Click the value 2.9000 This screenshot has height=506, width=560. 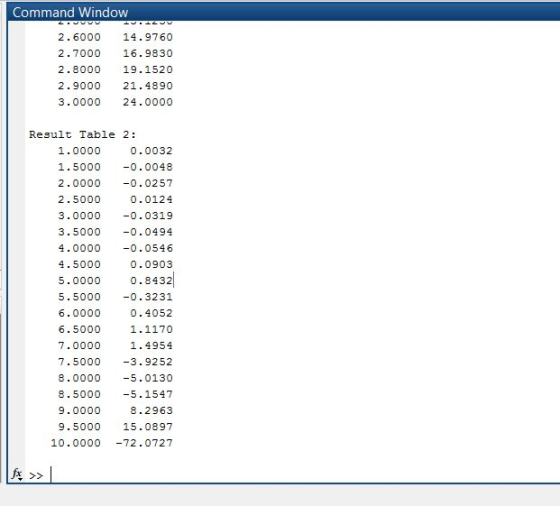79,86
